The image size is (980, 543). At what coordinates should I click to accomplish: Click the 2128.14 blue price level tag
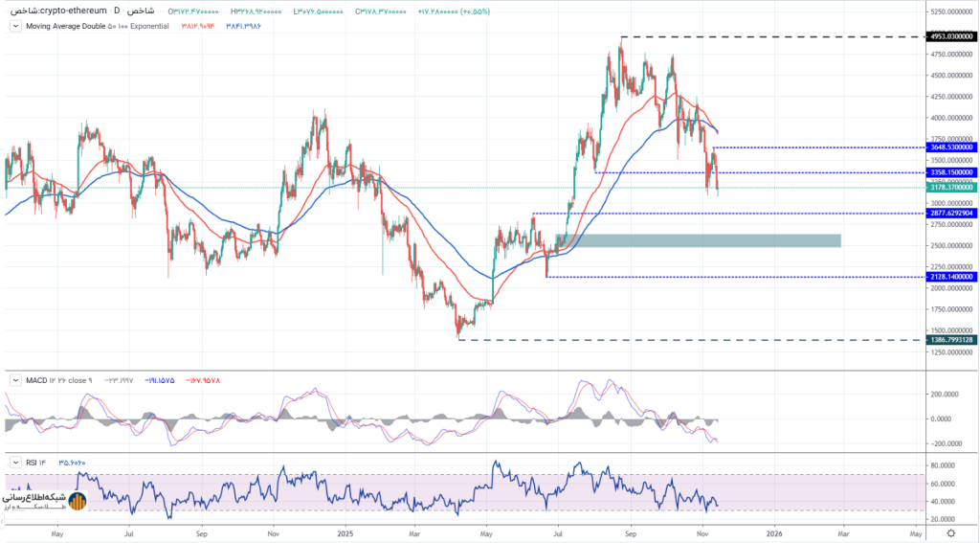point(951,277)
